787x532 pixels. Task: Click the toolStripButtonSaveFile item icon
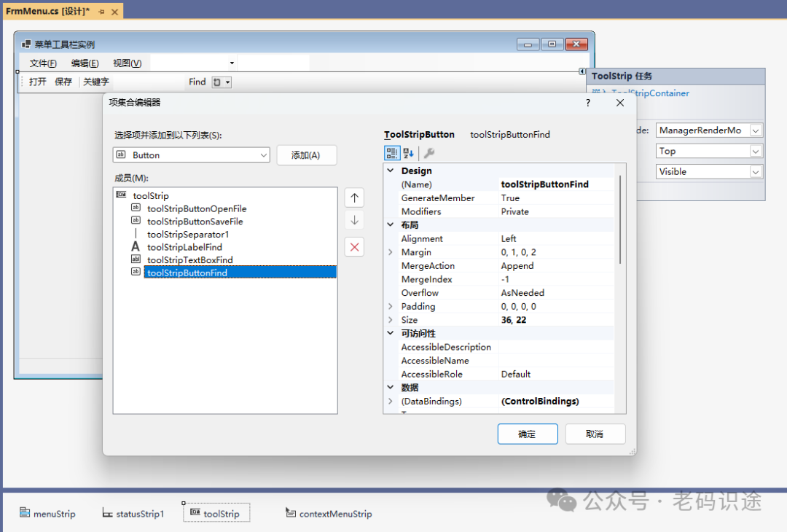pos(136,220)
